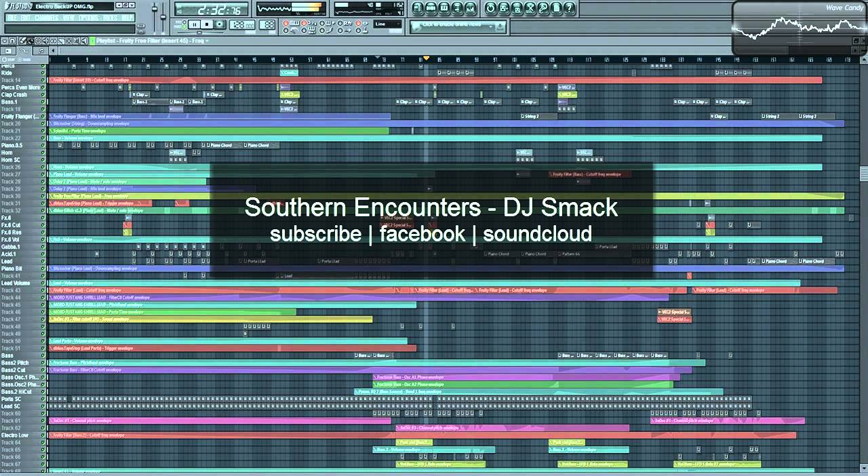
Task: Toggle the snap magnet icon in playlist toolbar
Action: coord(12,41)
